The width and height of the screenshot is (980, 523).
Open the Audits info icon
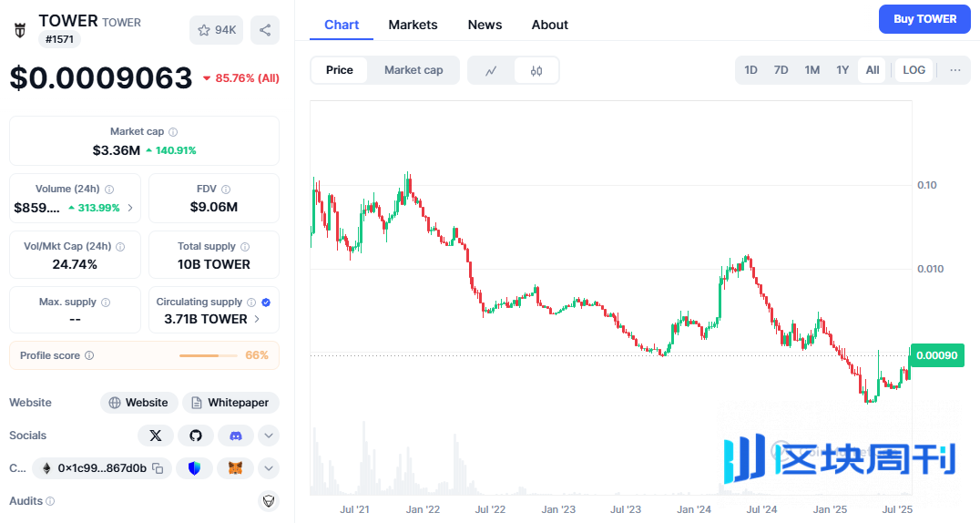click(x=50, y=501)
